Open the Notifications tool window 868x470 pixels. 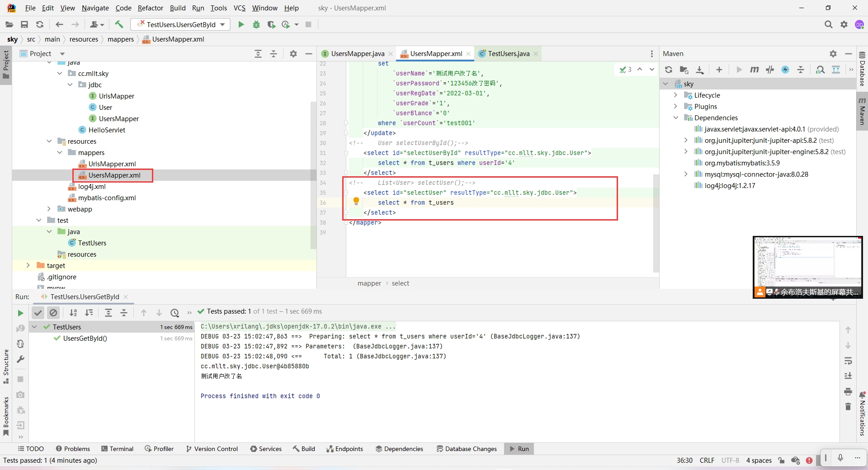(x=862, y=414)
